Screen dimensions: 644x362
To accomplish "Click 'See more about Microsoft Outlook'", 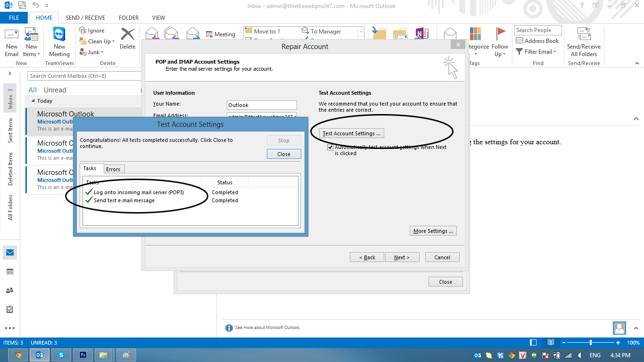I will (267, 328).
